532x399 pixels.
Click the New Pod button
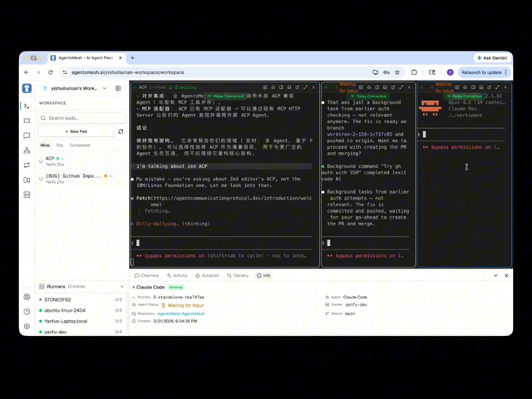click(x=76, y=131)
